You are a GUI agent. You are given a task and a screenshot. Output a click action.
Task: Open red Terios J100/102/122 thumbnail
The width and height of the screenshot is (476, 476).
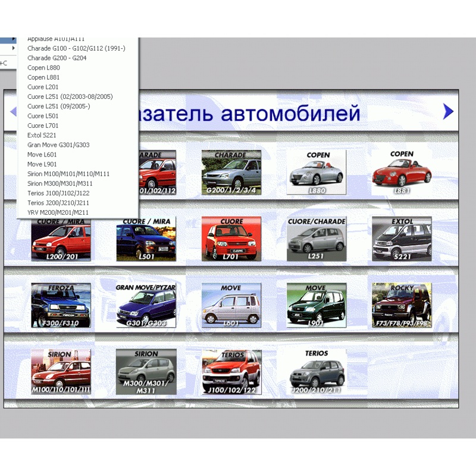[x=231, y=372]
